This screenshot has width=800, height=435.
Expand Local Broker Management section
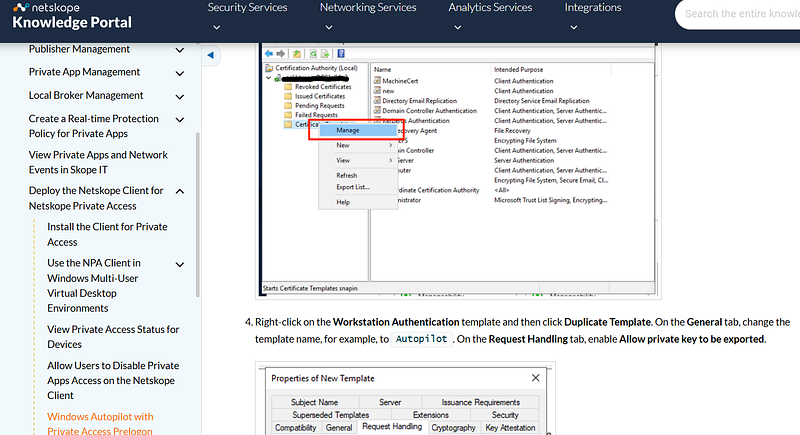[x=180, y=96]
